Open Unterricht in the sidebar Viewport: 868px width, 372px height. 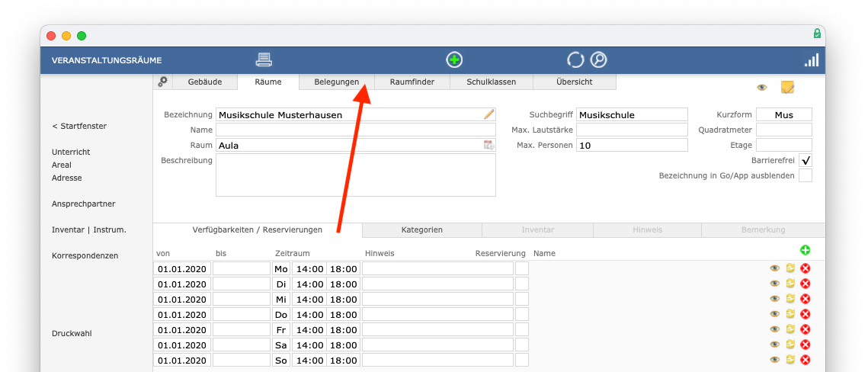[x=71, y=152]
